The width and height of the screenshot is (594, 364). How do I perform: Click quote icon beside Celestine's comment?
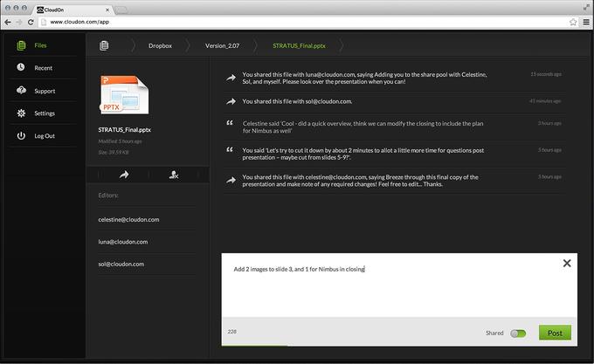click(230, 122)
